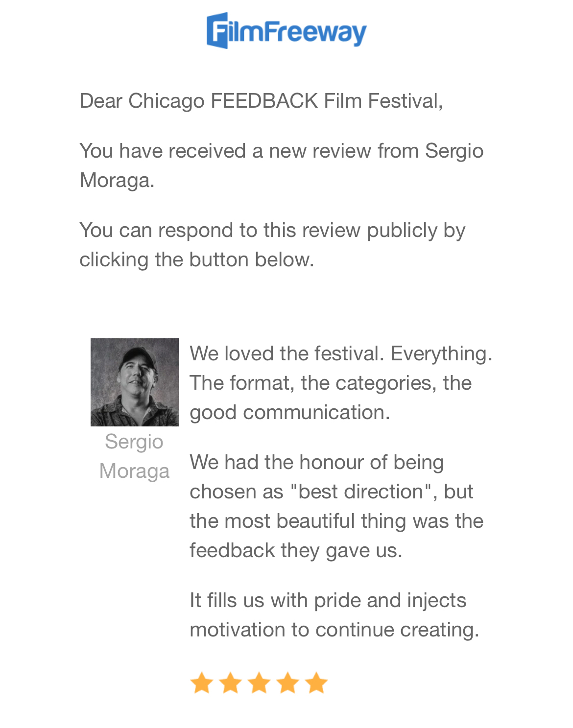This screenshot has width=573, height=728.
Task: Select the first rating star
Action: click(201, 682)
